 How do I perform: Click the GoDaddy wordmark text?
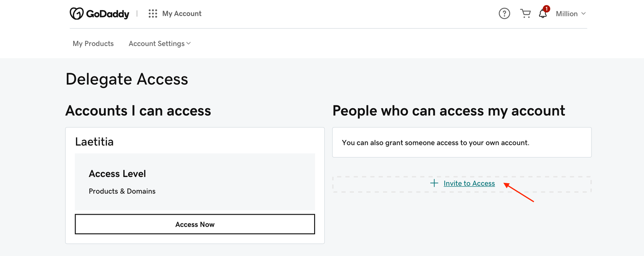coord(108,14)
